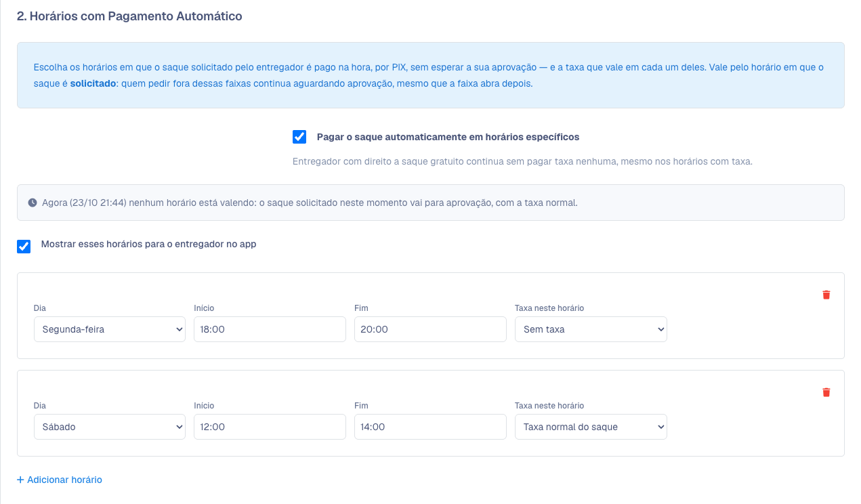The width and height of the screenshot is (861, 504).
Task: Click the Início field with 18:00
Action: pyautogui.click(x=270, y=329)
